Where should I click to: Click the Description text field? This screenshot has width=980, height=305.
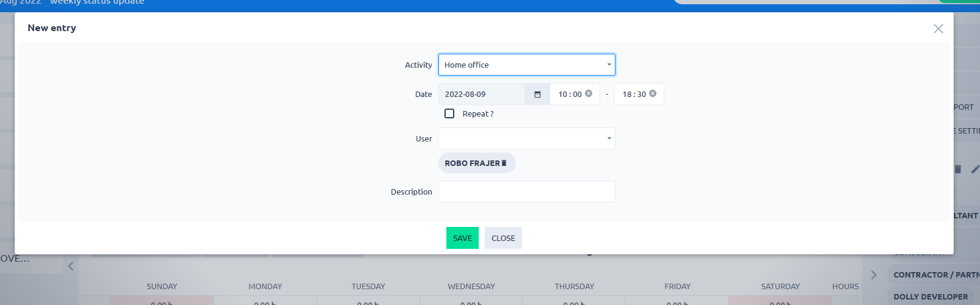[526, 192]
